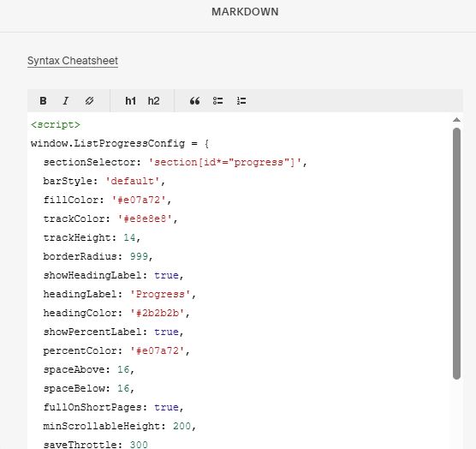This screenshot has width=476, height=449.
Task: Click the showHeadingLabel true value
Action: coord(166,275)
